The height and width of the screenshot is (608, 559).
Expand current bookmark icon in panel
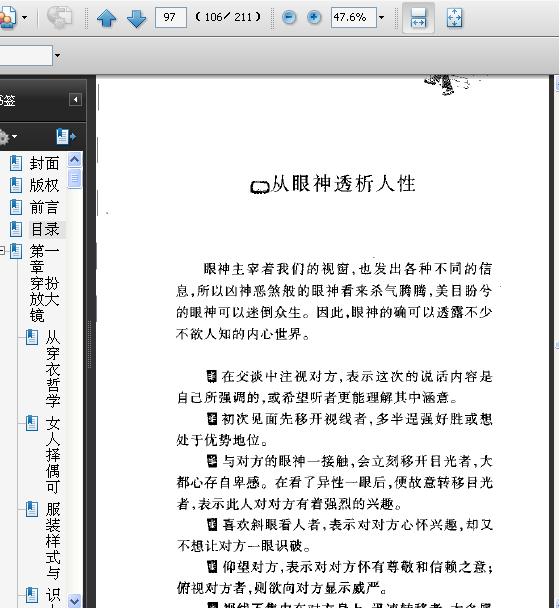coord(65,136)
